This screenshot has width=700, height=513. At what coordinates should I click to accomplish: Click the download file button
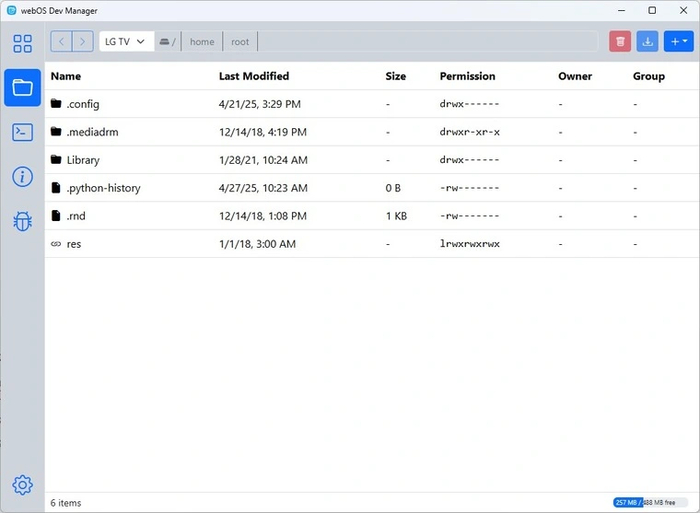coord(648,42)
